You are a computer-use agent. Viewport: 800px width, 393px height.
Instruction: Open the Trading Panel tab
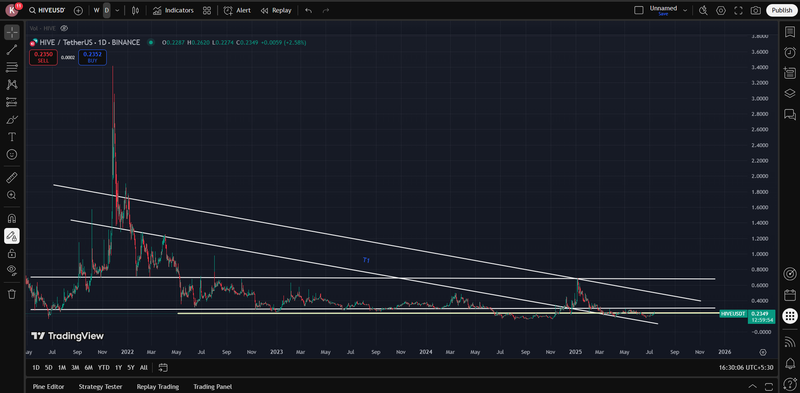tap(212, 387)
